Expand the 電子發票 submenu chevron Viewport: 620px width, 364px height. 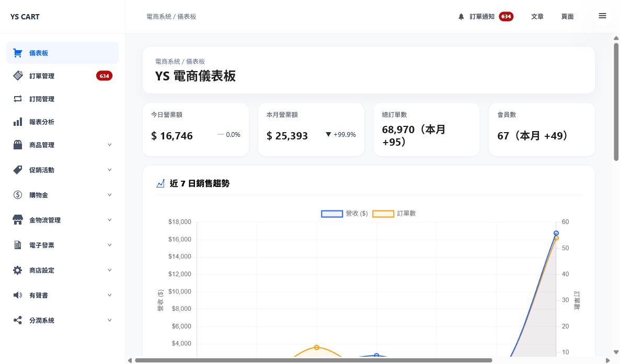point(110,245)
